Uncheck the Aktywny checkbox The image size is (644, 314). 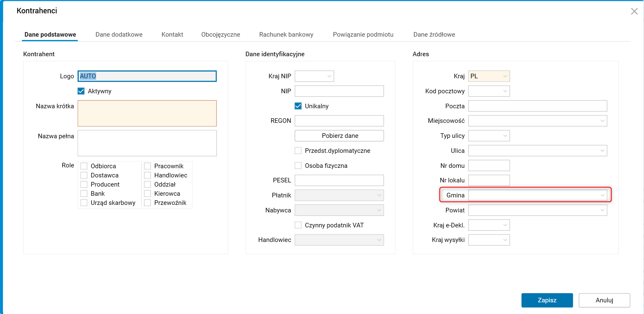tap(81, 91)
